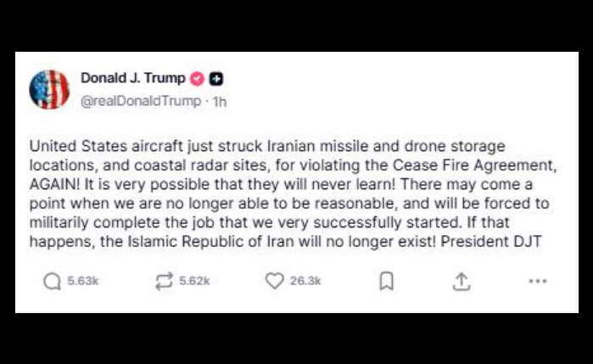593x364 pixels.
Task: Click the repost arrows icon
Action: click(164, 282)
